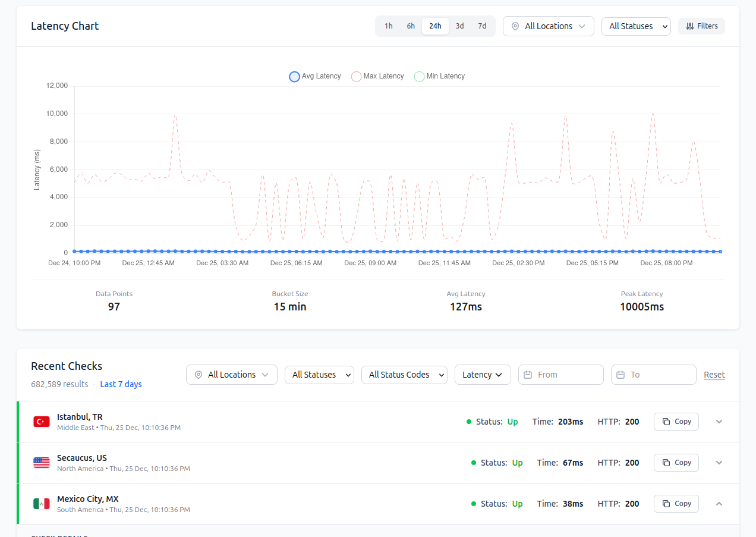
Task: Toggle Min Latency in the chart legend
Action: tap(419, 76)
